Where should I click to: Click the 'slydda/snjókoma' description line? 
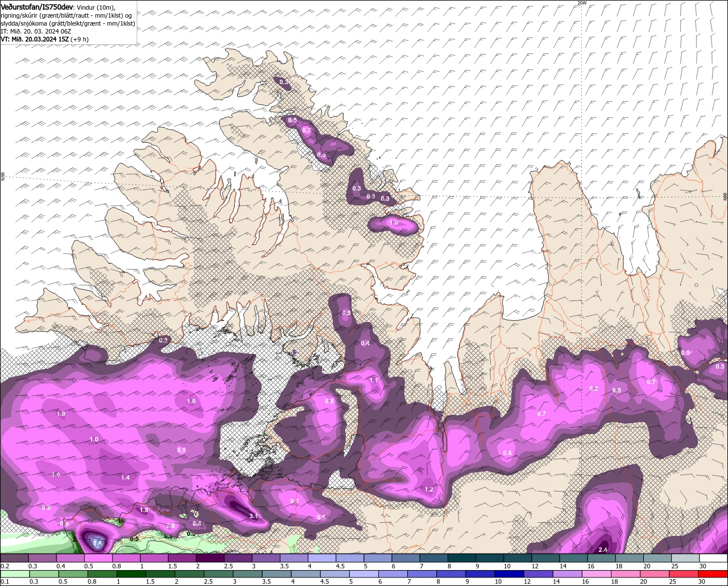tap(68, 23)
